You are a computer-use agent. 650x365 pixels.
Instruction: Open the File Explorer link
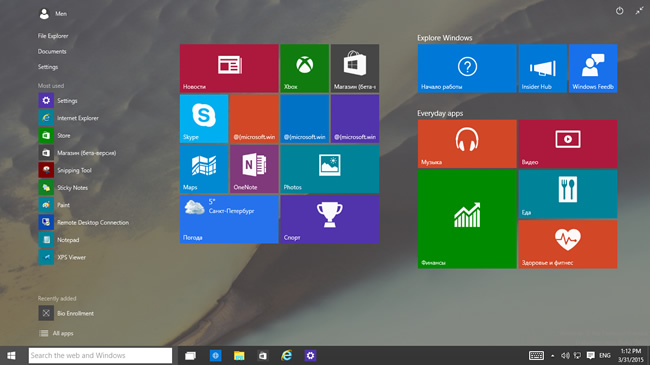pyautogui.click(x=53, y=36)
